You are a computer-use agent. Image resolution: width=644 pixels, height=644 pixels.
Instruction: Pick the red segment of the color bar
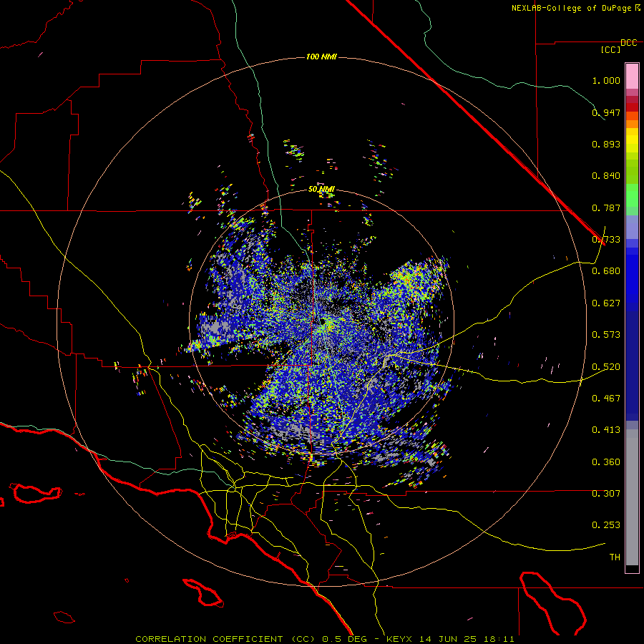632,107
